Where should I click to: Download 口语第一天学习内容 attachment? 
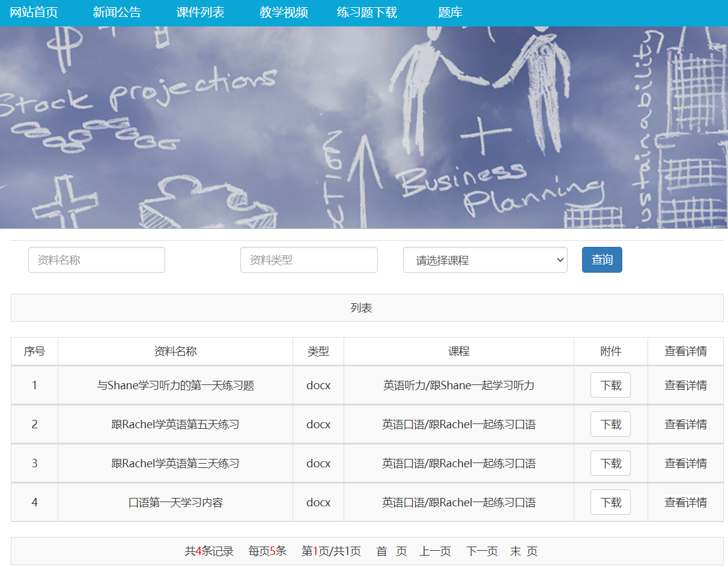coord(610,502)
